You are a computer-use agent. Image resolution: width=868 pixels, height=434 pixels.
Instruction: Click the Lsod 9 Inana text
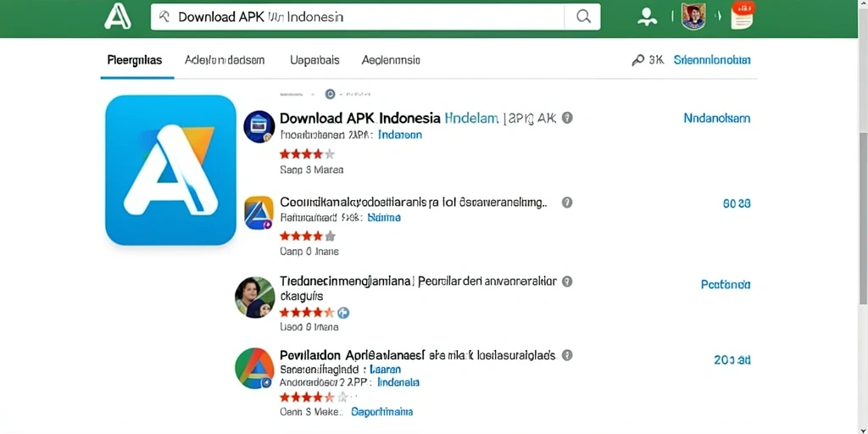pos(309,327)
